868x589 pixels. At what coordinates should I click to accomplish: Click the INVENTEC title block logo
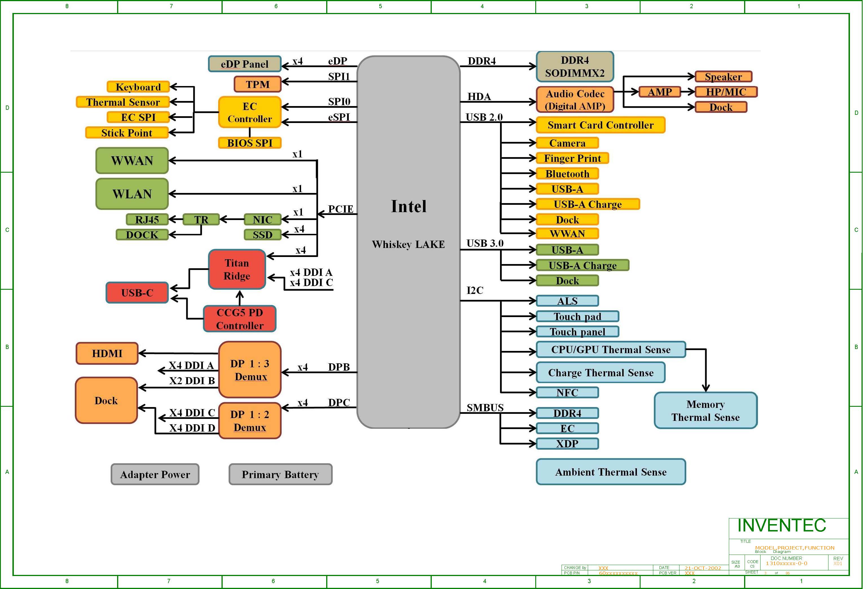(x=781, y=526)
